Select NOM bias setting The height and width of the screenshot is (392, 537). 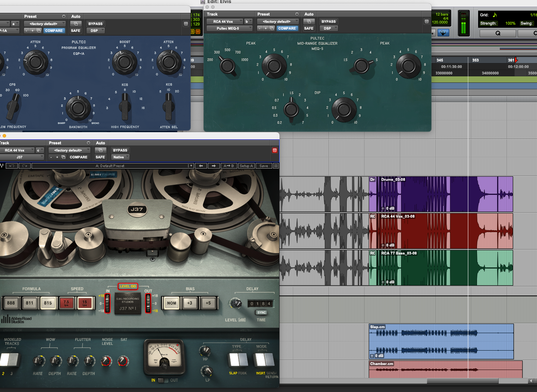(172, 303)
